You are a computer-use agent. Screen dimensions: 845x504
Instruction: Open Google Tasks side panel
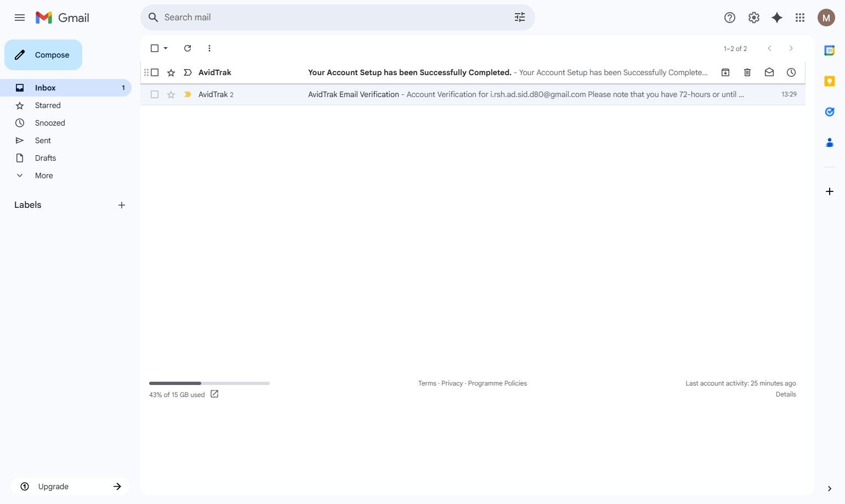(830, 112)
